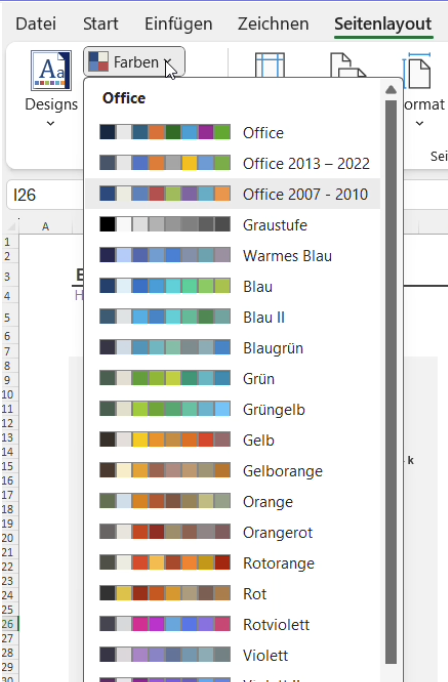Select column A header
Image resolution: width=448 pixels, height=682 pixels.
coord(45,227)
